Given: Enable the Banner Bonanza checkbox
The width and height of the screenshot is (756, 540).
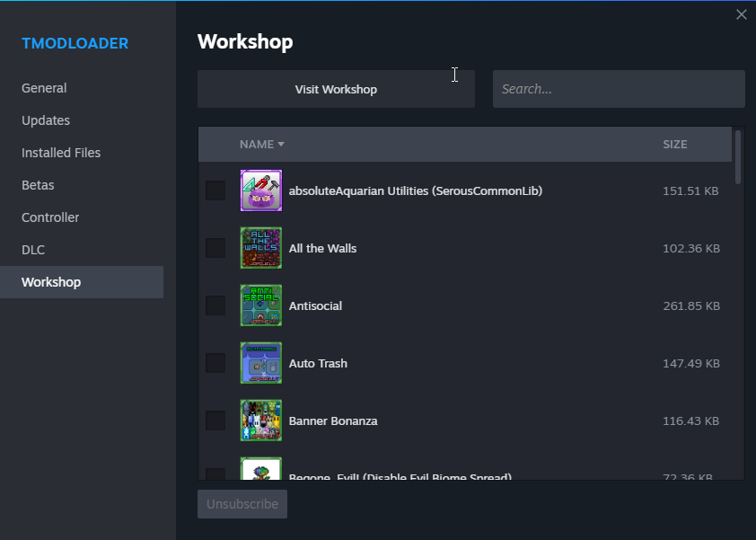Looking at the screenshot, I should point(215,420).
